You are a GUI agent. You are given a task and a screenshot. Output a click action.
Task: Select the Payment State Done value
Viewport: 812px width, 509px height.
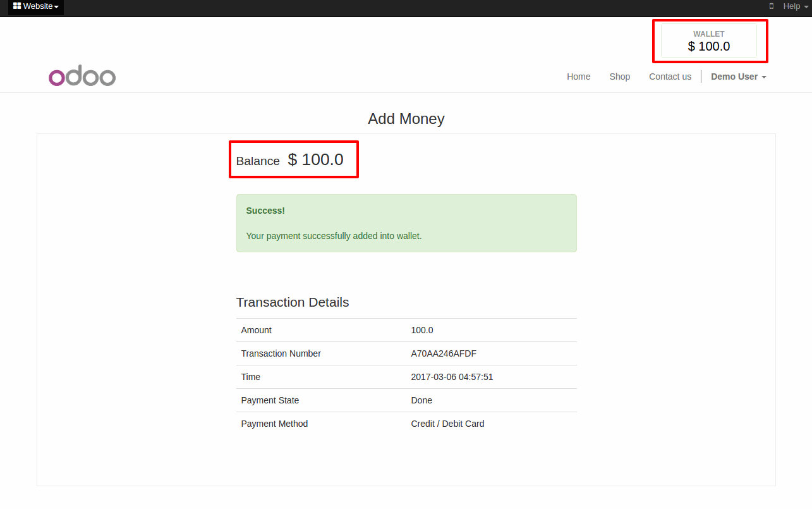(x=421, y=400)
